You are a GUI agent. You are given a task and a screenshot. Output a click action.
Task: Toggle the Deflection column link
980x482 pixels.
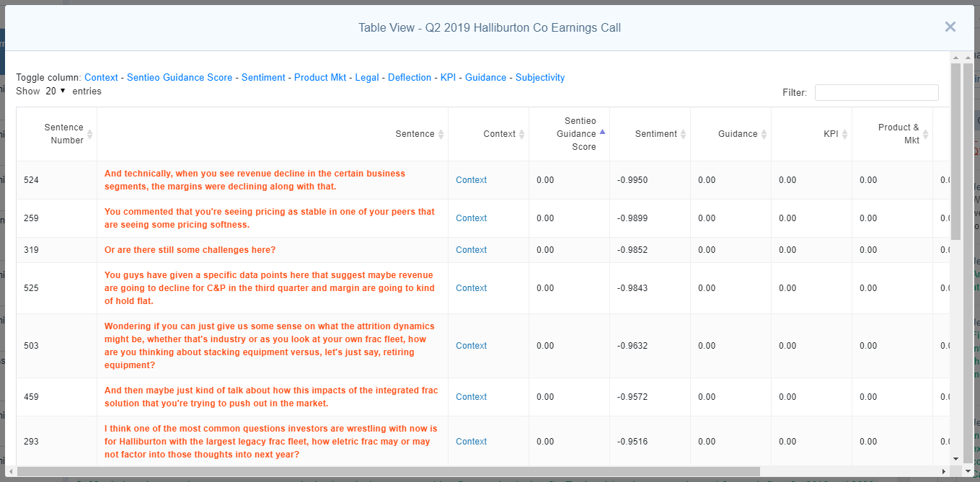tap(410, 78)
